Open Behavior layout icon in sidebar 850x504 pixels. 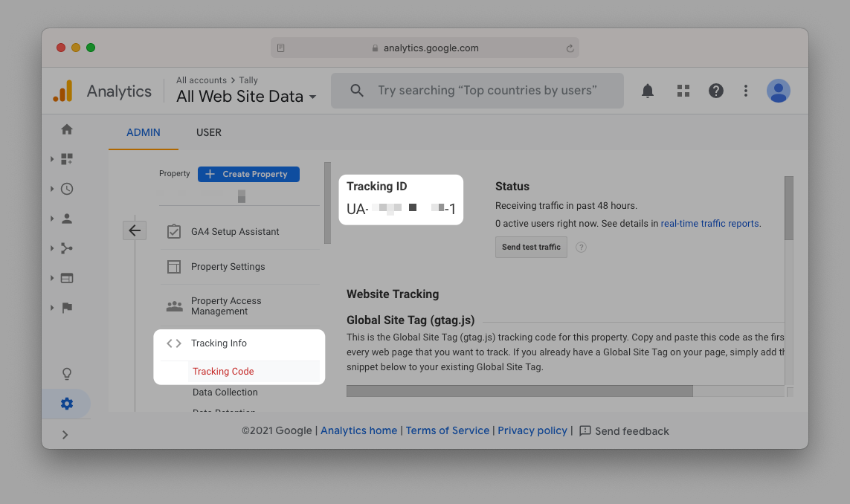tap(67, 278)
